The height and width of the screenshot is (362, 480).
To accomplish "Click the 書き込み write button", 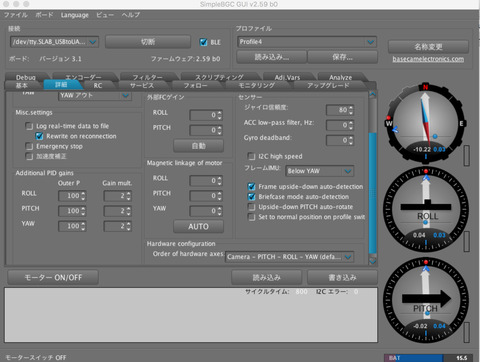I will coord(342,277).
